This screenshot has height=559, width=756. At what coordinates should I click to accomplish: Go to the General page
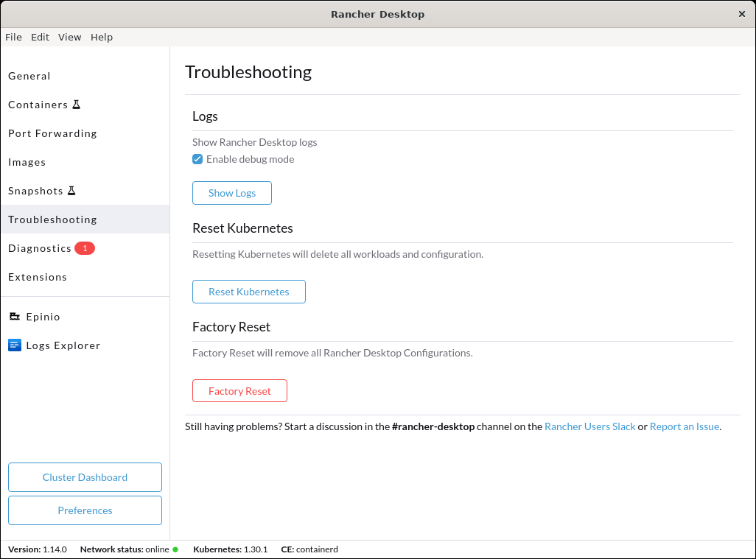[85, 76]
